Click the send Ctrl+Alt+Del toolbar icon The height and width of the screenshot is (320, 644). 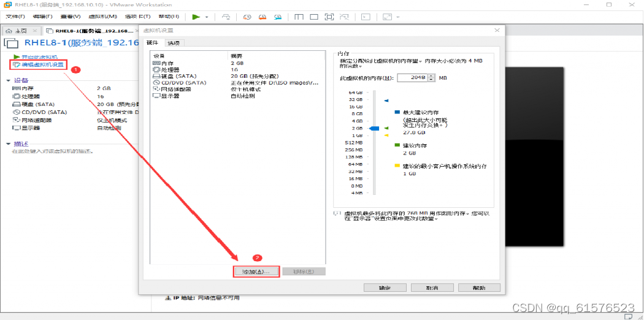[226, 17]
